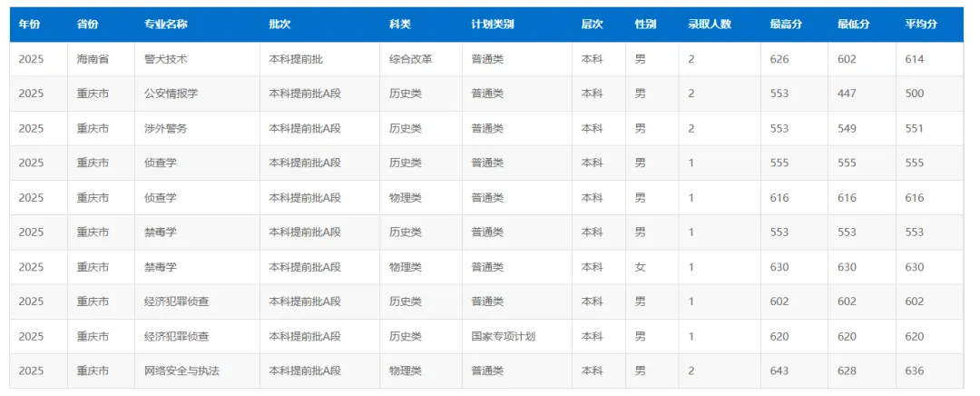Click 重庆市 in the 涉外警务 row
The width and height of the screenshot is (980, 396).
pyautogui.click(x=93, y=129)
